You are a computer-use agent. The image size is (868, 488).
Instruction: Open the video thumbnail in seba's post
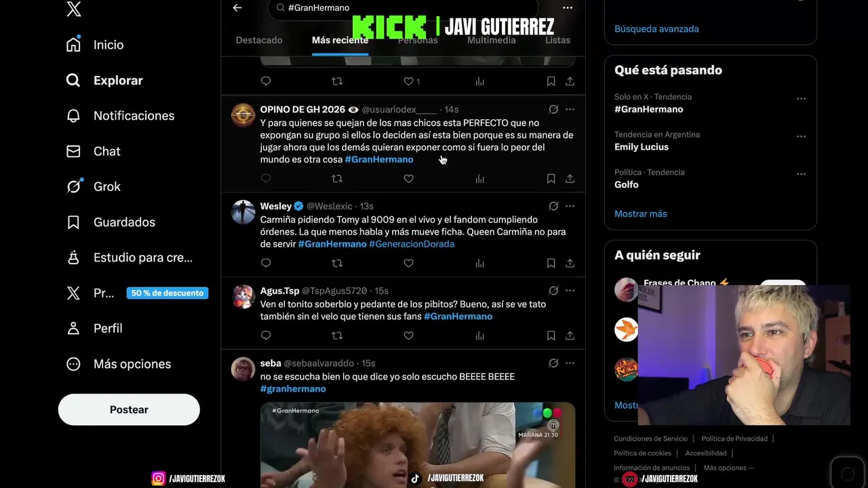coord(418,445)
